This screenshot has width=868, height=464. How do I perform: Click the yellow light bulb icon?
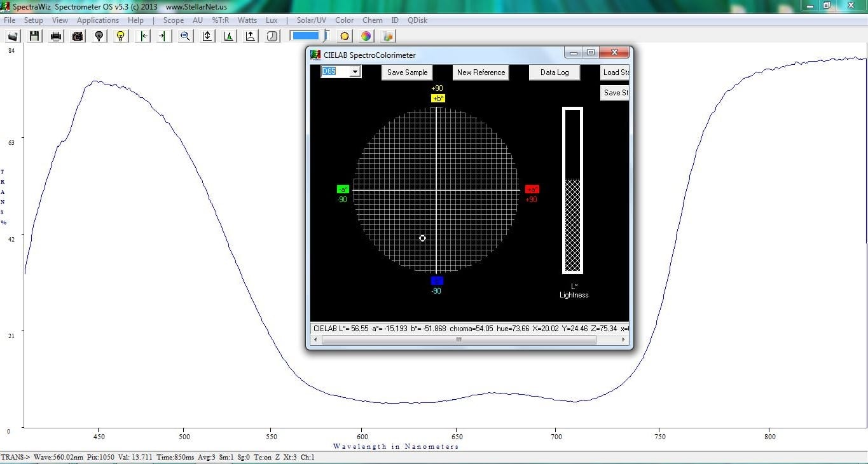(x=121, y=36)
